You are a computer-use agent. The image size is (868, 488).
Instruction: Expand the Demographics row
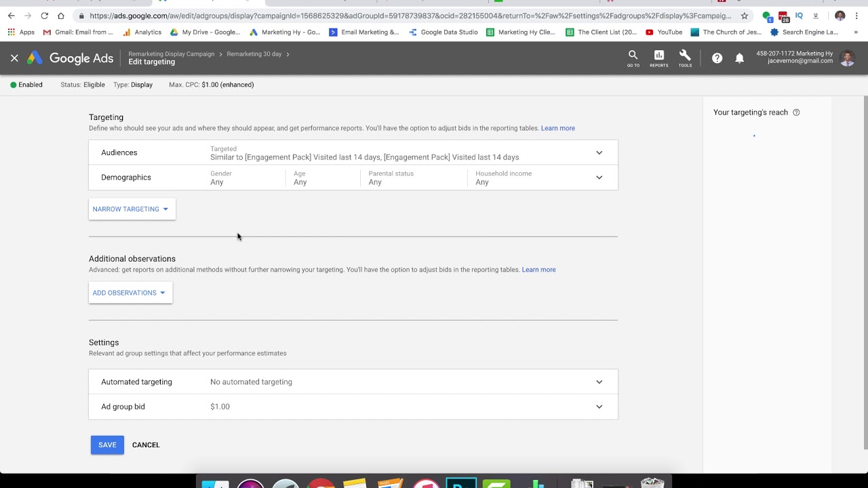pyautogui.click(x=599, y=178)
